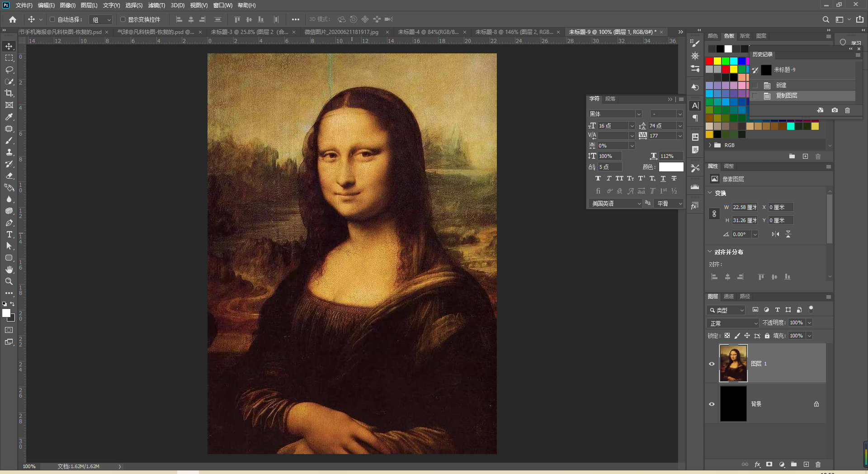Toggle layer filtering switch in Layers panel
This screenshot has width=868, height=474.
(811, 309)
